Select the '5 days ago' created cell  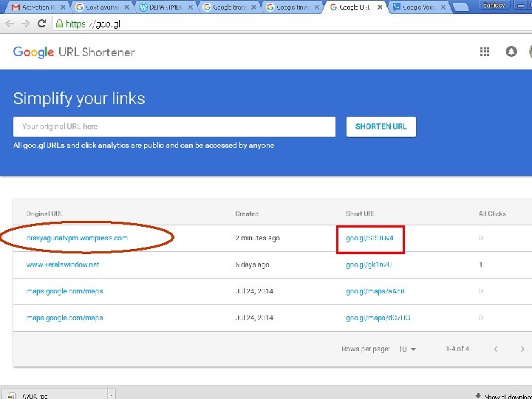pos(252,265)
